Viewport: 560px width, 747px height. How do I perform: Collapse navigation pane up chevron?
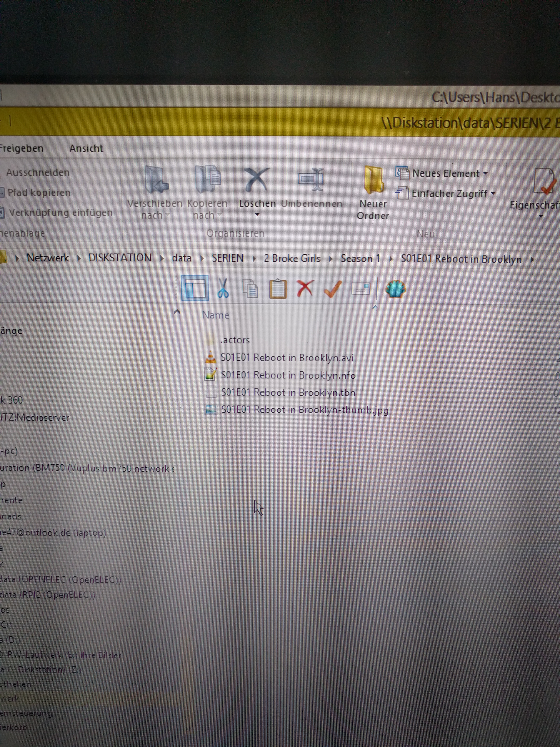coord(177,312)
